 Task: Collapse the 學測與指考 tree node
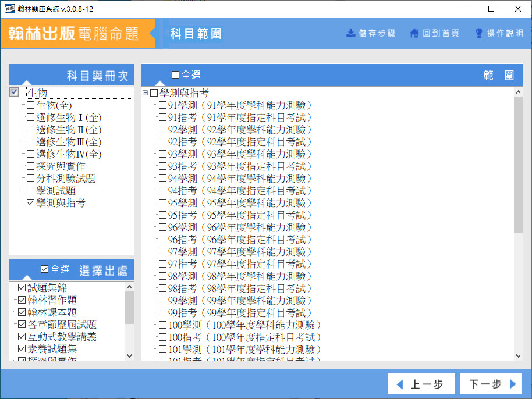pyautogui.click(x=145, y=93)
